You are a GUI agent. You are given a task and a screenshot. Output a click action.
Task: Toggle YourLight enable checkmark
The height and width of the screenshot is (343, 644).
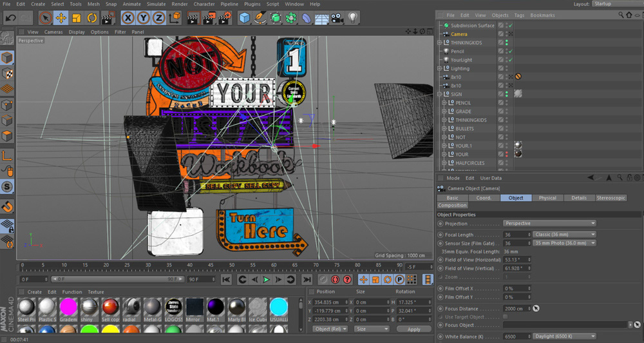pyautogui.click(x=511, y=60)
